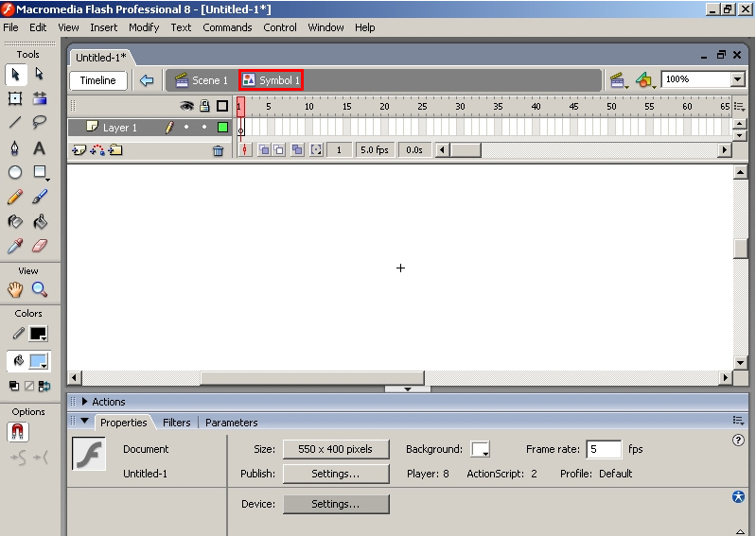
Task: Select the Brush tool
Action: coord(40,197)
